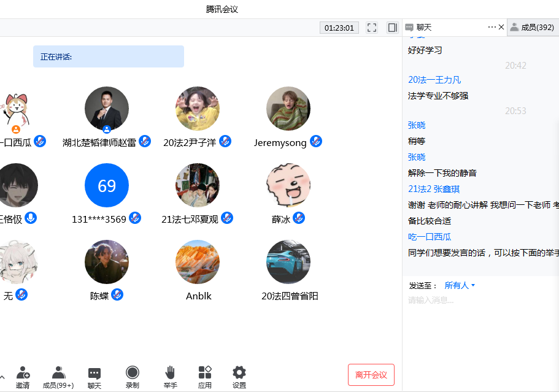Click the message input field 请输入消息
This screenshot has width=559, height=392.
(x=479, y=300)
